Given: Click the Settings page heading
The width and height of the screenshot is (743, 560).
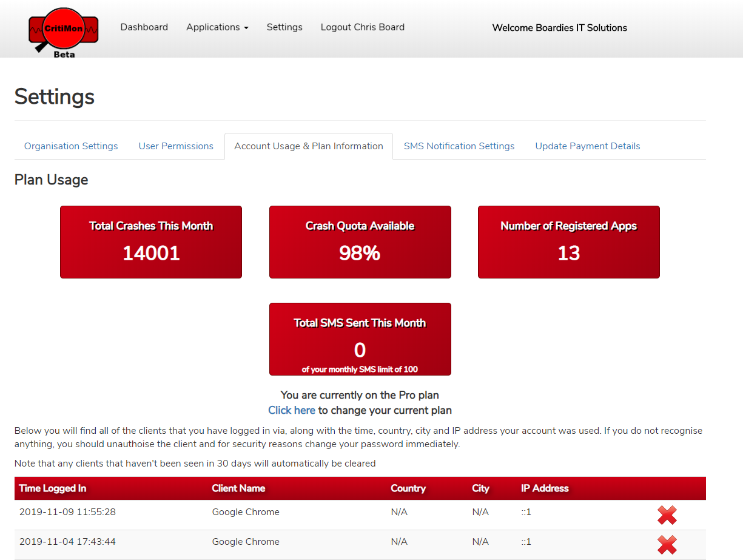Looking at the screenshot, I should 55,97.
